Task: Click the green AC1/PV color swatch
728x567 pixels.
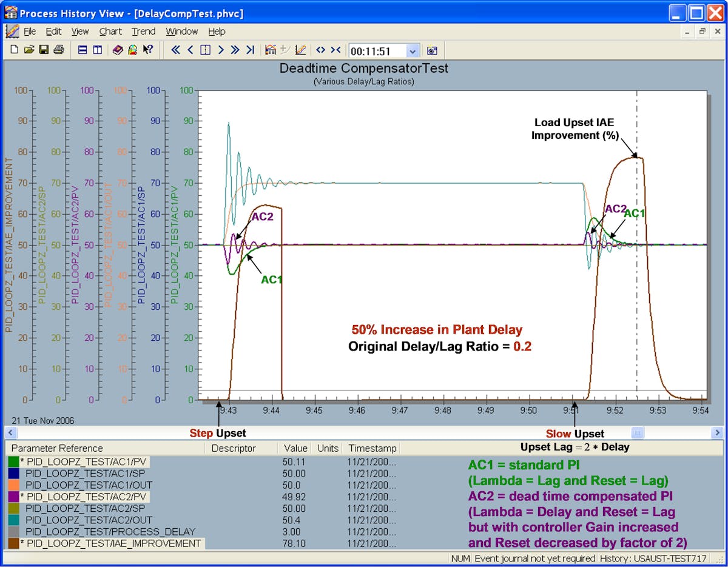Action: (x=13, y=463)
